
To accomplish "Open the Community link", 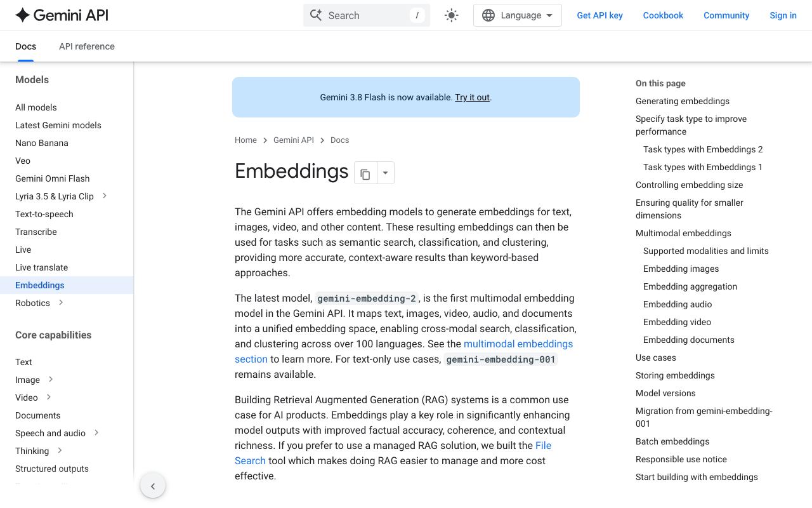I will [x=726, y=15].
